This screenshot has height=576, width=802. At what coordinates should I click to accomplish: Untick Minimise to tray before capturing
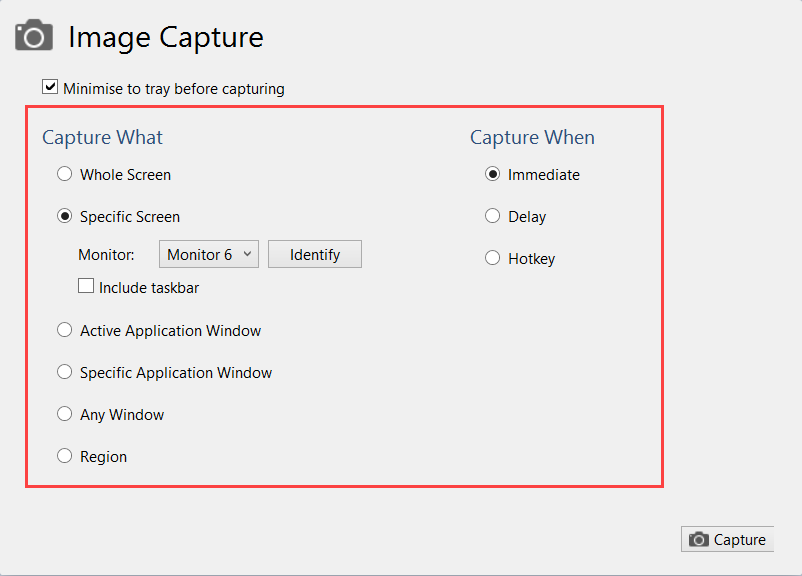[x=50, y=88]
